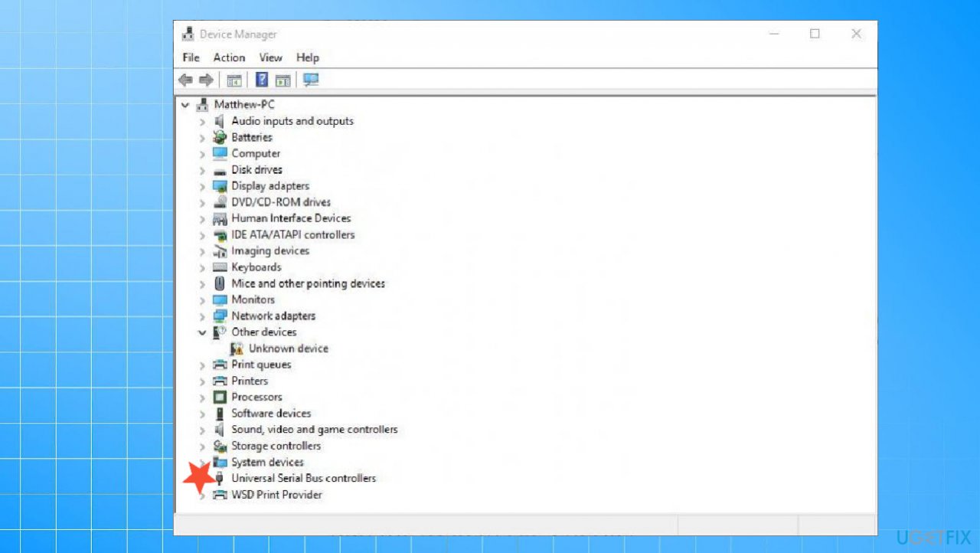The height and width of the screenshot is (553, 980).
Task: Collapse the Other devices category
Action: point(201,332)
